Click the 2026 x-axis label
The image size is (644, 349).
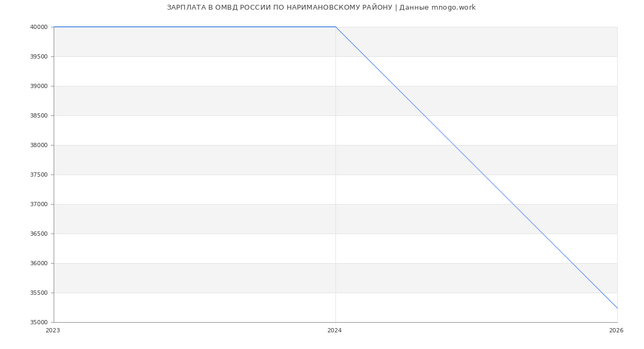616,331
